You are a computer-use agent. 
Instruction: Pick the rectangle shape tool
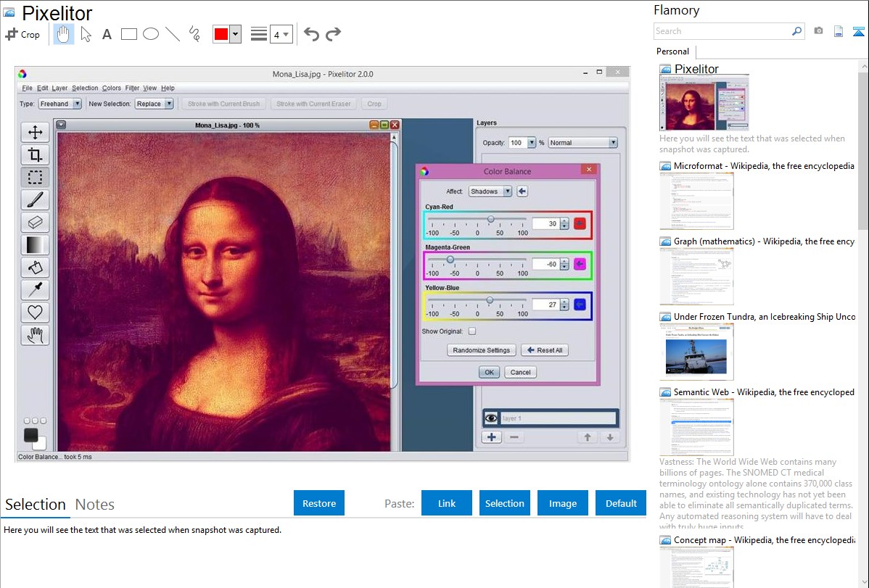(128, 34)
